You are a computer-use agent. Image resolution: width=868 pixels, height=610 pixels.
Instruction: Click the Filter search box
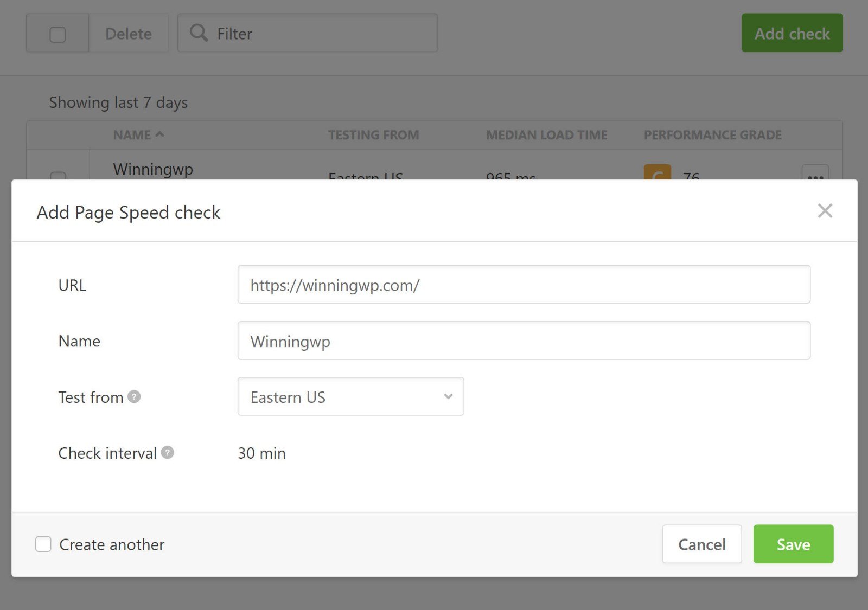click(x=308, y=33)
